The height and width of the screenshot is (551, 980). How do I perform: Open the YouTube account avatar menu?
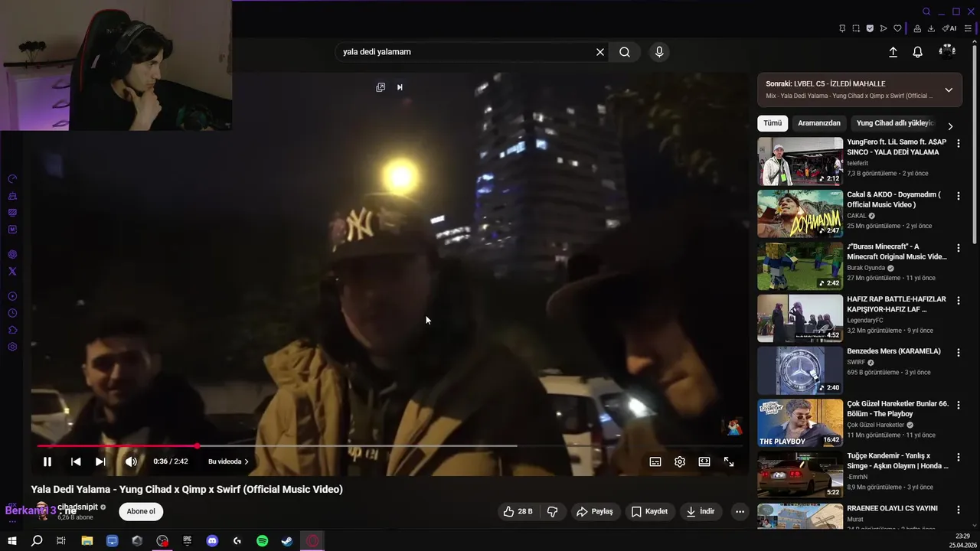[948, 52]
